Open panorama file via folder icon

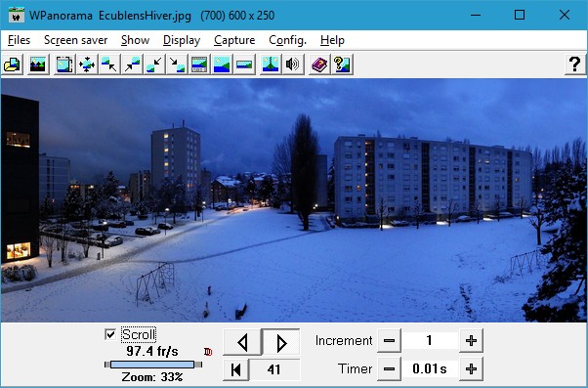tap(13, 65)
